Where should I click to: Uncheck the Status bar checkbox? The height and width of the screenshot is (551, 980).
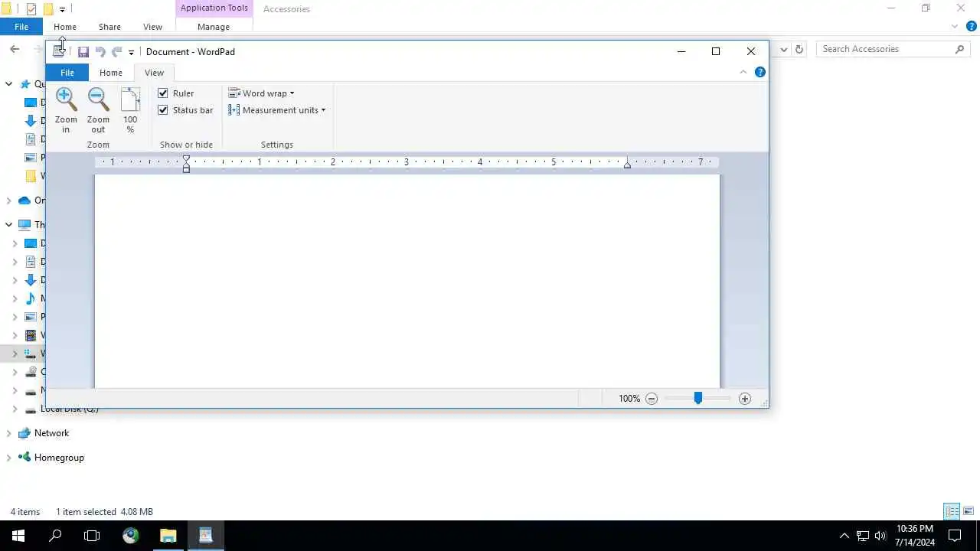(163, 110)
